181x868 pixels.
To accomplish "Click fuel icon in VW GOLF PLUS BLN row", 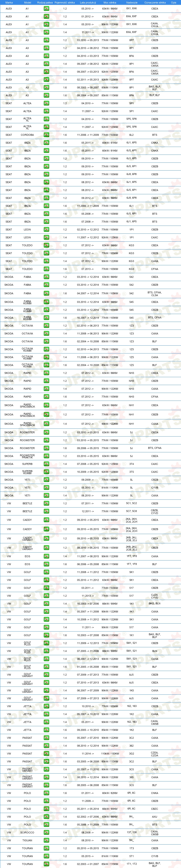I will point(46,651).
